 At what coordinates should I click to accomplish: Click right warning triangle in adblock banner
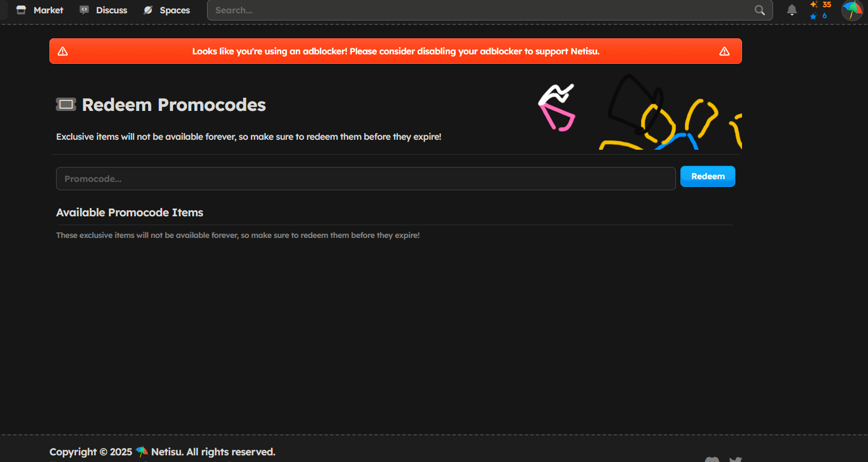(x=724, y=51)
